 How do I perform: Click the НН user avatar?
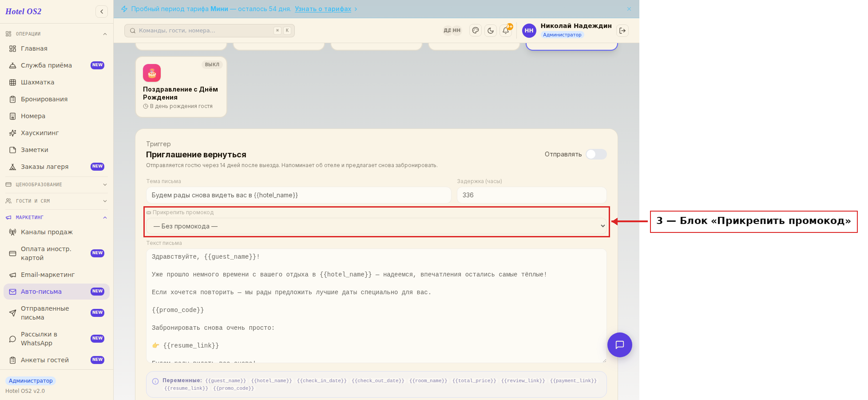pos(529,30)
